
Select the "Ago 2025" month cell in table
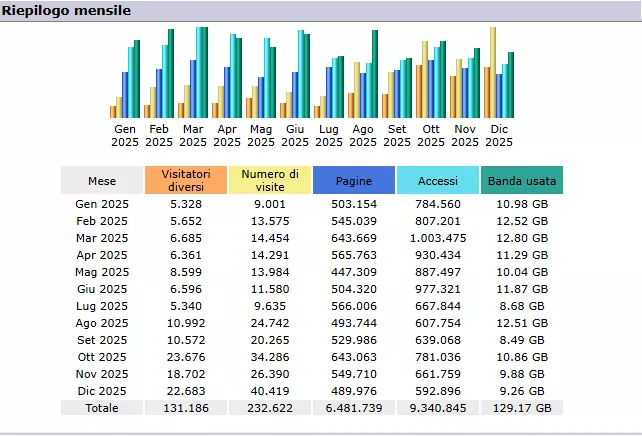102,323
